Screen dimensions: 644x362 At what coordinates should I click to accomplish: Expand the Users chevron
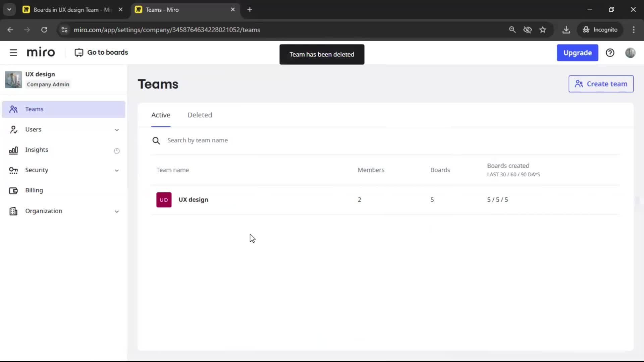(x=117, y=130)
